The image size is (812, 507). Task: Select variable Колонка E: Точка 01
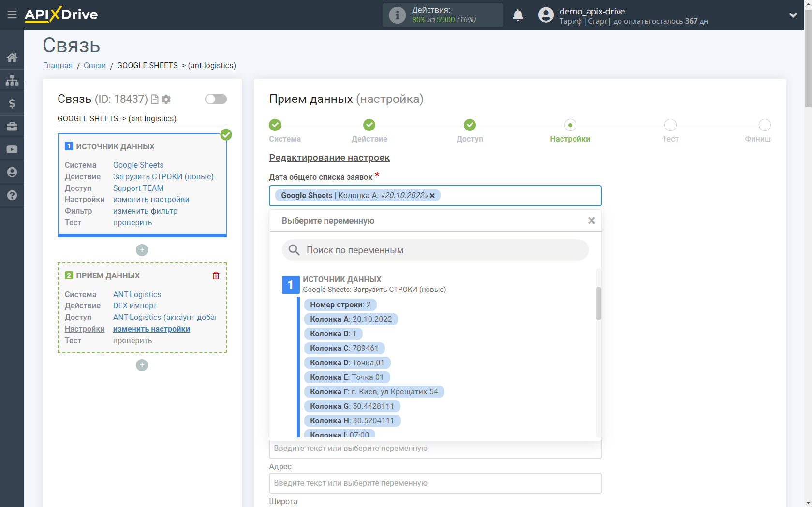pos(347,377)
